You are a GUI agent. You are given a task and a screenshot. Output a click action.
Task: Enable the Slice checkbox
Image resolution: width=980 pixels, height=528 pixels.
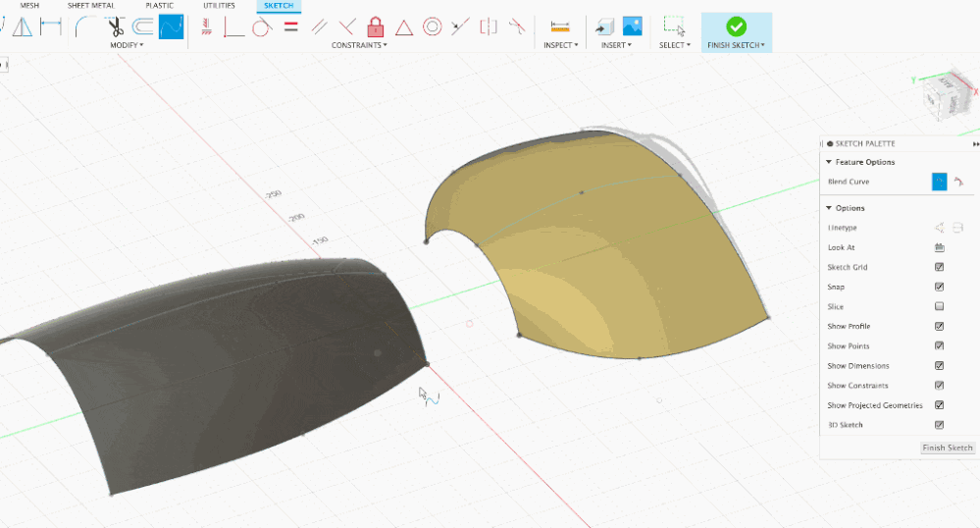[939, 306]
